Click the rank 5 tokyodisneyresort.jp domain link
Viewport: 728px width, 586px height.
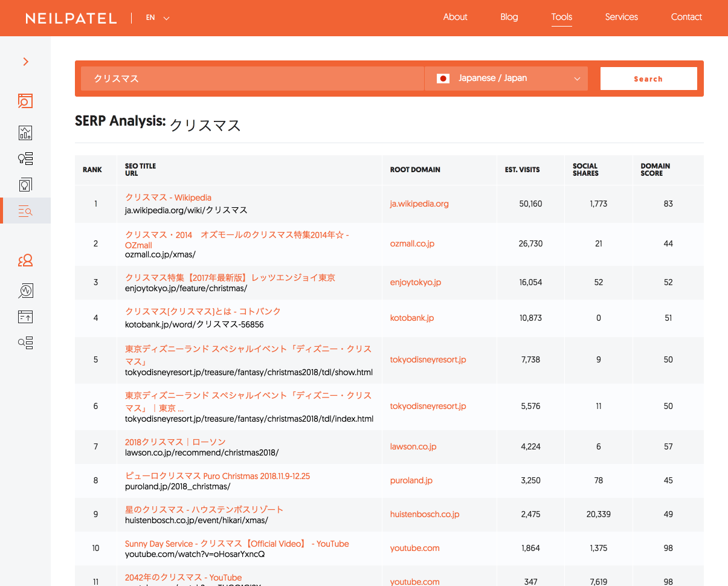coord(428,359)
